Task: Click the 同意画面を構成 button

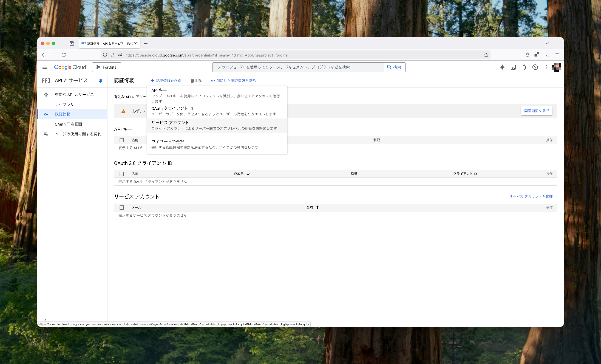Action: pos(536,111)
